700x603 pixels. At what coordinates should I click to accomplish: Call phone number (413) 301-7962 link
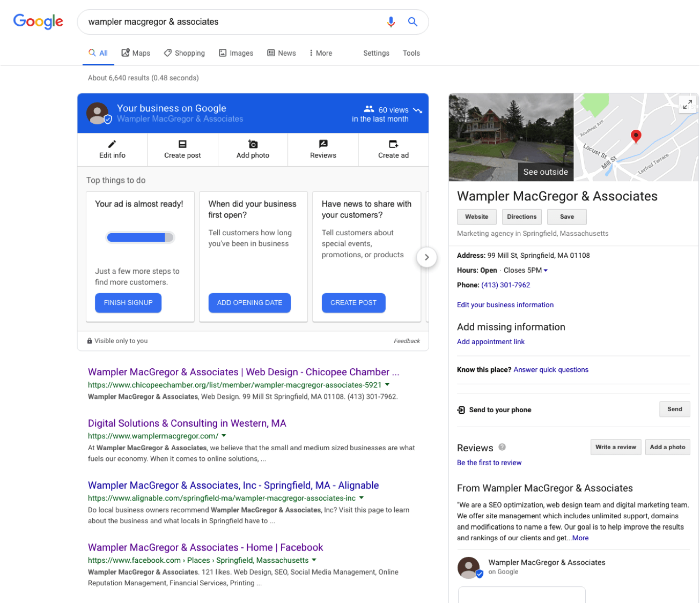pos(506,285)
